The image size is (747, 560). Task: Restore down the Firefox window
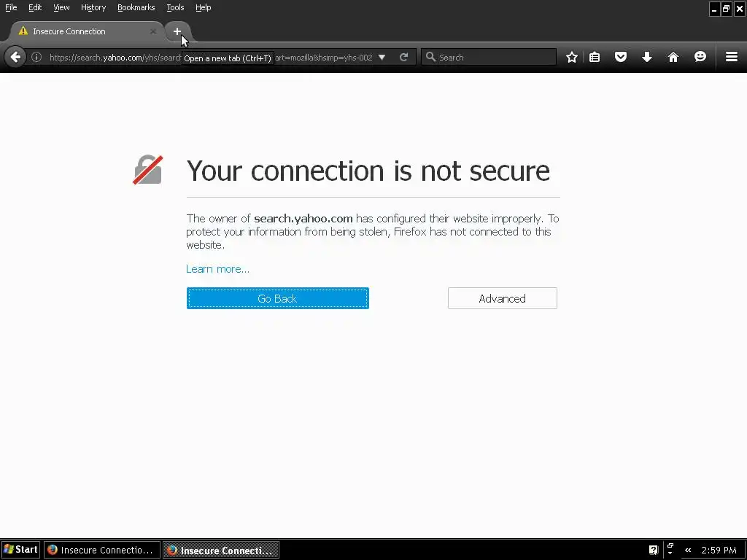point(726,9)
